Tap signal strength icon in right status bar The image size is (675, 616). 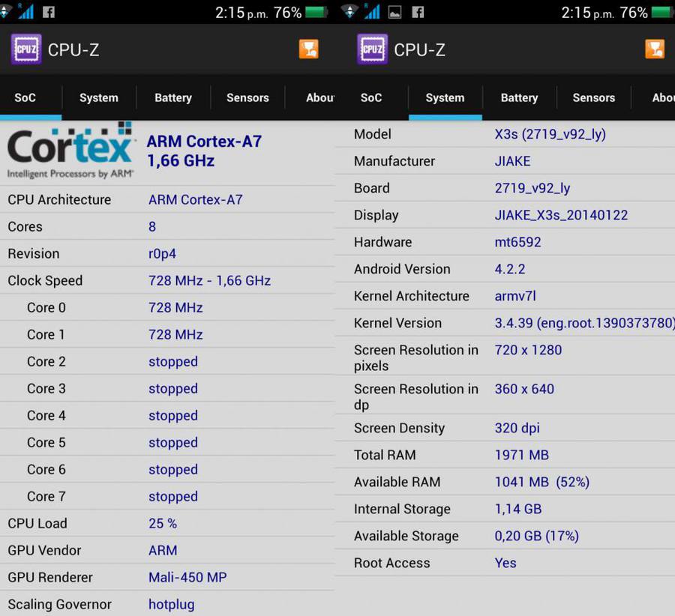(372, 11)
